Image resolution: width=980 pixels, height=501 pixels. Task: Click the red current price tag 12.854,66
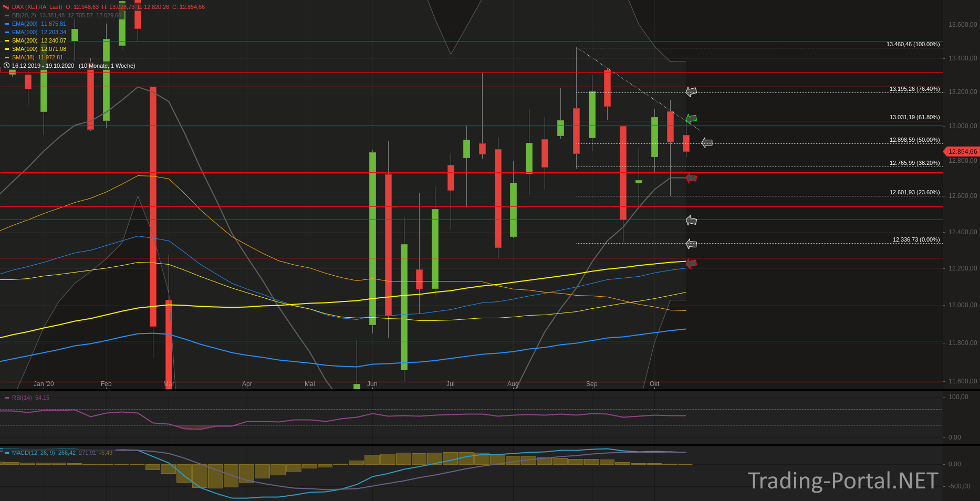pyautogui.click(x=962, y=151)
